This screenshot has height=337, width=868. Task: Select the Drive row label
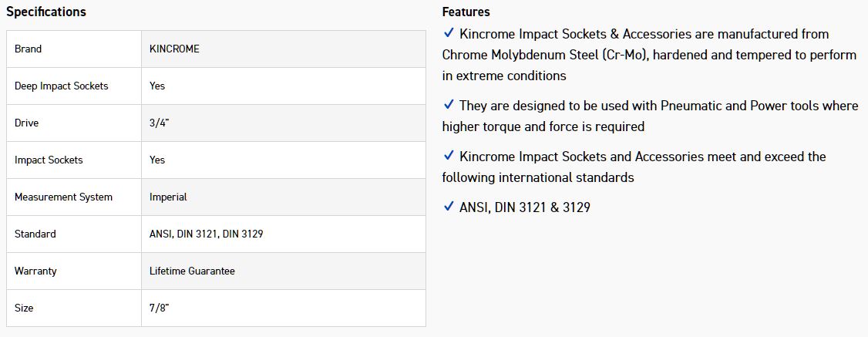tap(26, 123)
